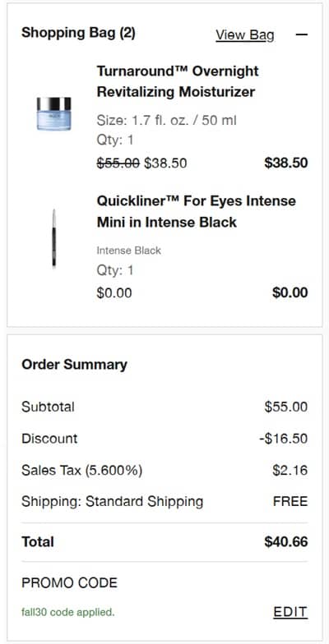Click the Sales Tax (5.600%) label
The width and height of the screenshot is (329, 644).
[82, 470]
